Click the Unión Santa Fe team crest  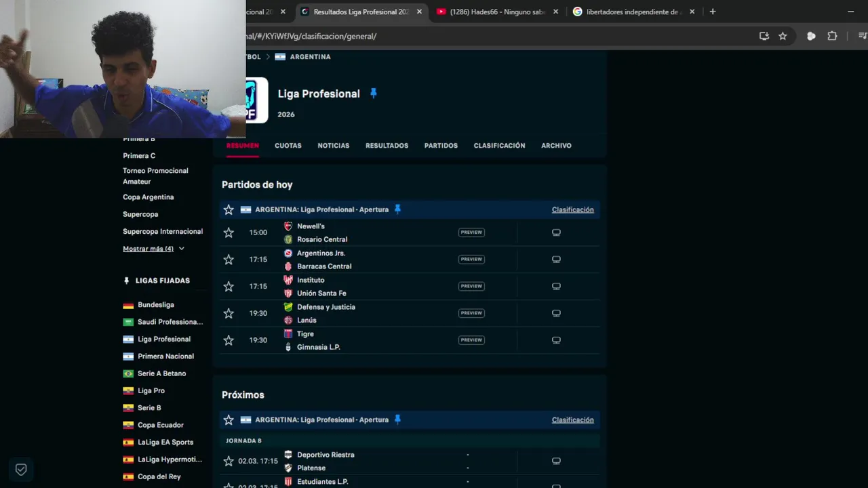(x=288, y=293)
